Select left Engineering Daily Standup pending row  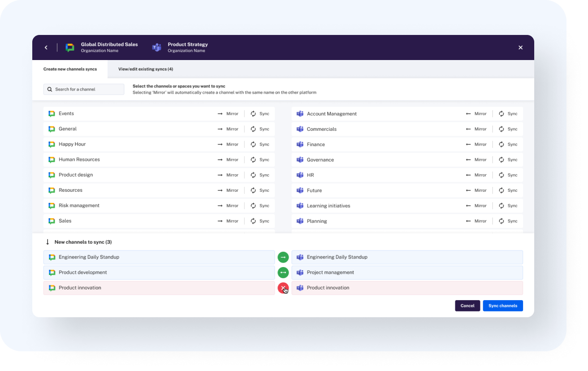click(x=159, y=257)
